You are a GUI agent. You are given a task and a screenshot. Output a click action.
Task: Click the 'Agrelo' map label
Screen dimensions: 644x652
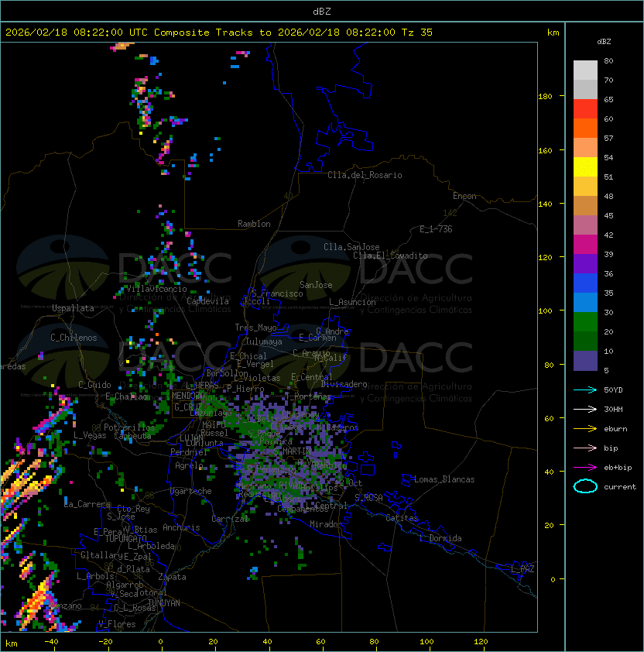click(x=189, y=465)
